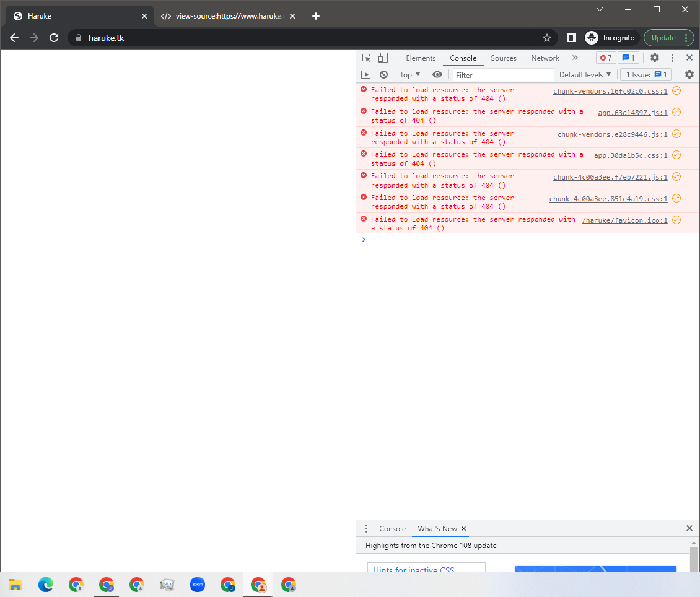Open DevTools settings gear
Screen dimensions: 700x597
(655, 58)
